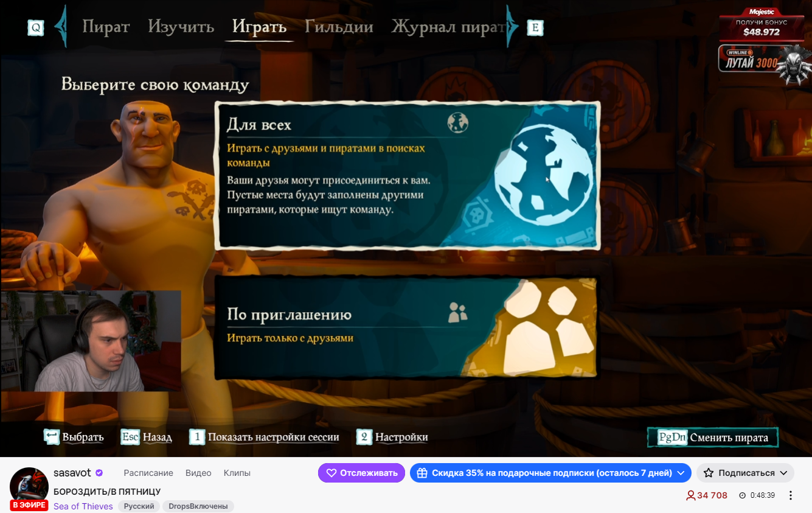Switch to the Изучить tab
The image size is (812, 513).
point(181,27)
